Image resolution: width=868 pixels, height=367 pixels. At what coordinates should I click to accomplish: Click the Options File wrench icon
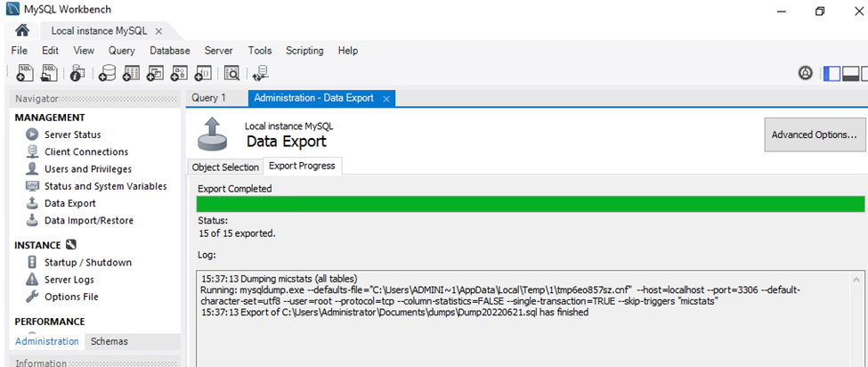click(x=32, y=297)
